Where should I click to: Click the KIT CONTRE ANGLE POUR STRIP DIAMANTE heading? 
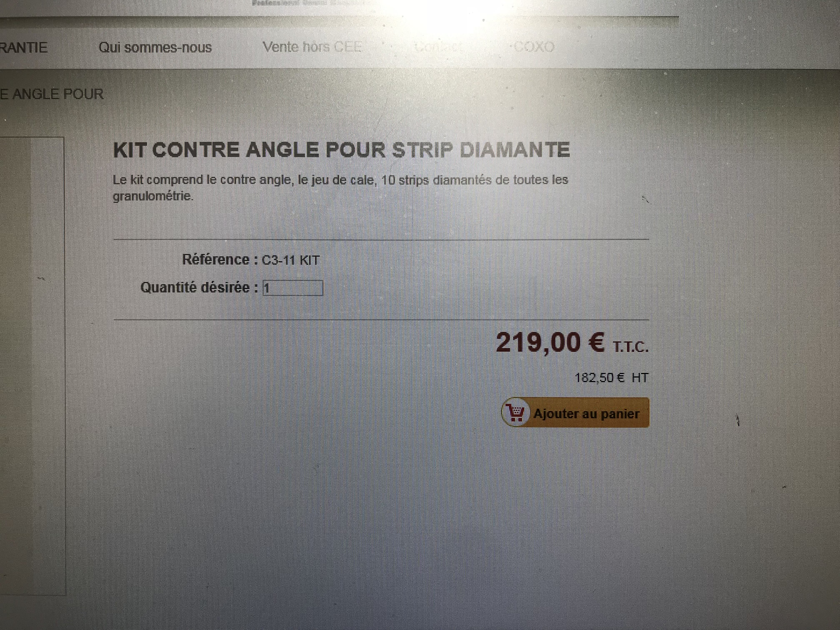tap(341, 150)
